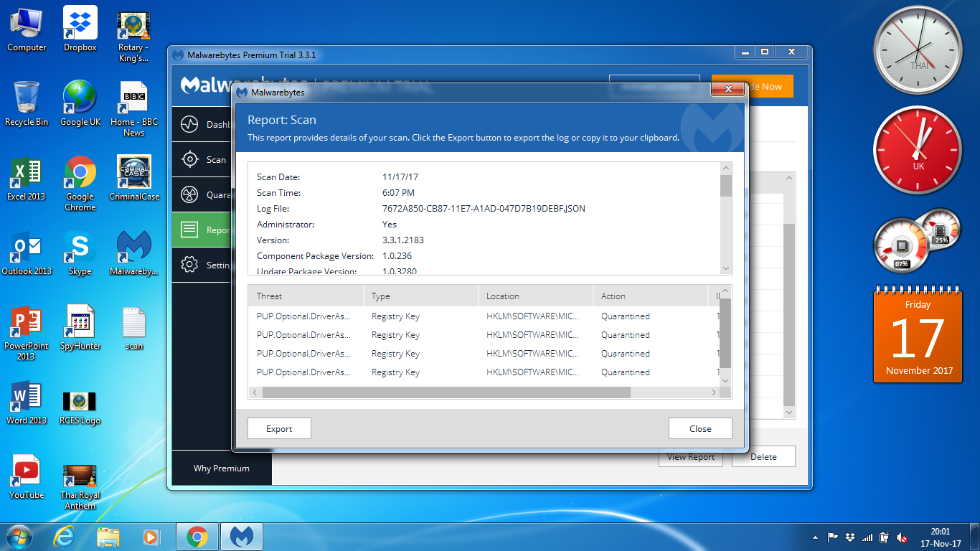
Task: Click the network signal tray icon
Action: [867, 537]
